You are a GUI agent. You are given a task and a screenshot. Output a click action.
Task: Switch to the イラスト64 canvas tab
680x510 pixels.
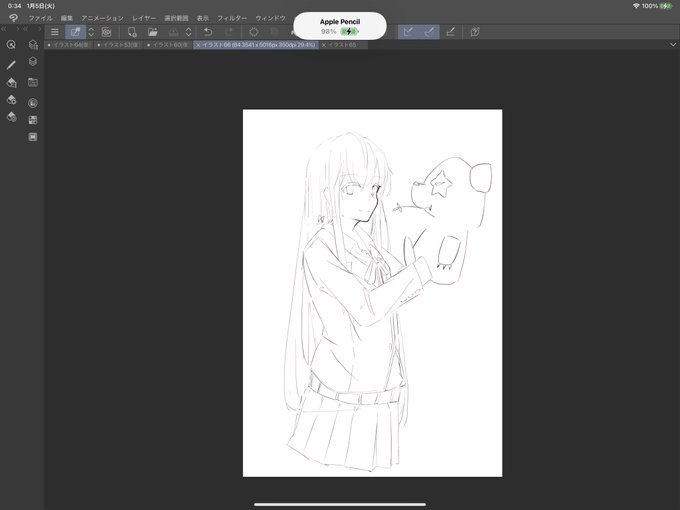[69, 45]
